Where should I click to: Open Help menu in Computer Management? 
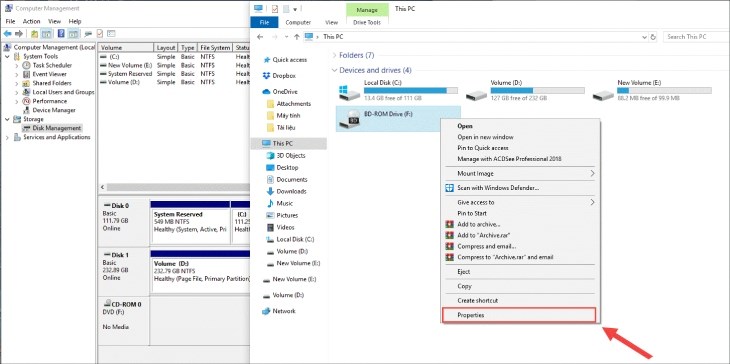pos(75,21)
